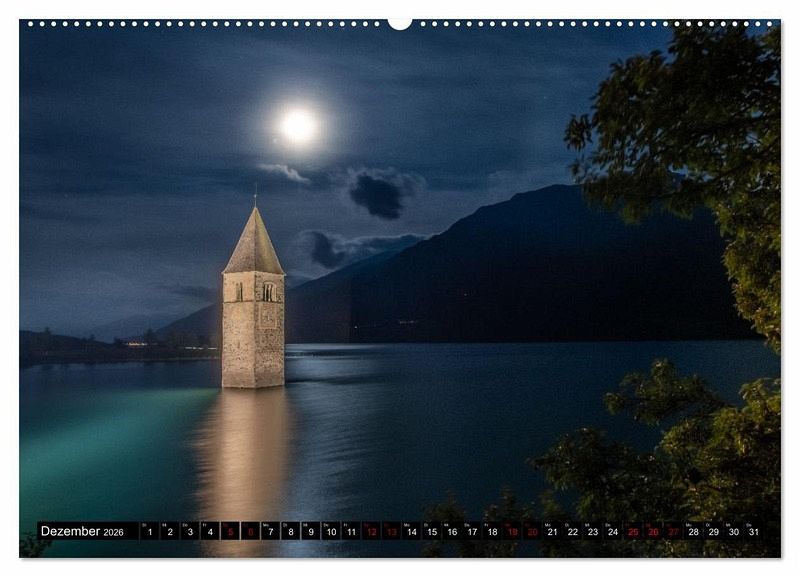Select day 2 in the calendar strip
800x577 pixels.
(170, 531)
